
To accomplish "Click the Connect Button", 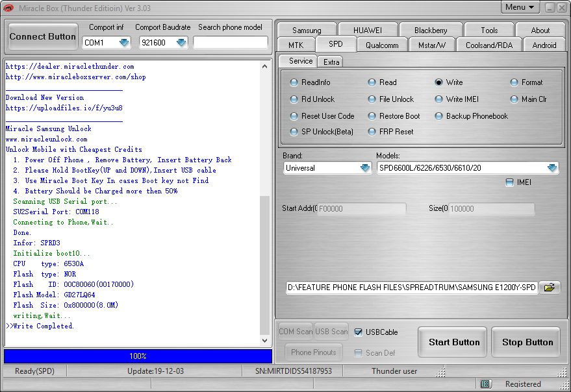I will (x=43, y=36).
